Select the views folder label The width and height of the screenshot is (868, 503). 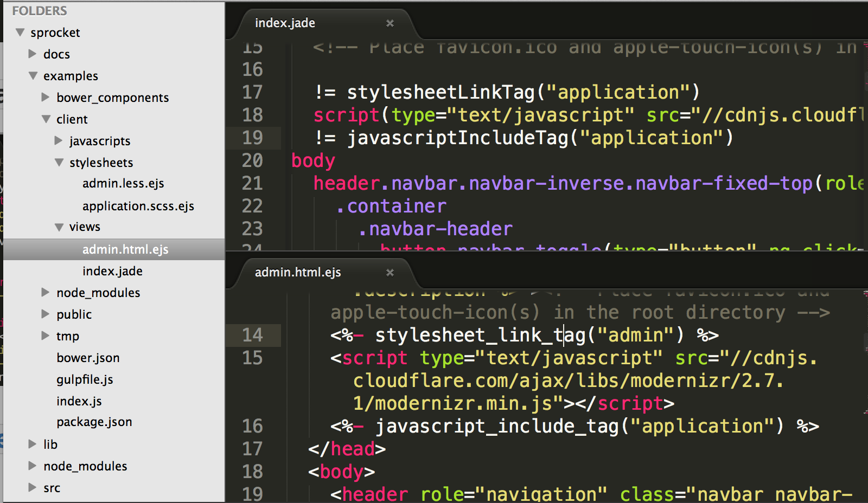click(85, 227)
